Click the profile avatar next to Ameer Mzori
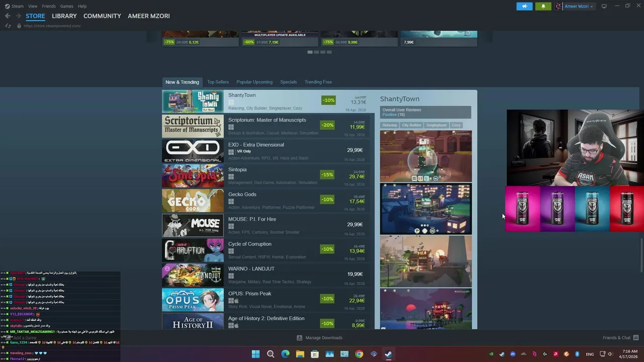 tap(559, 7)
